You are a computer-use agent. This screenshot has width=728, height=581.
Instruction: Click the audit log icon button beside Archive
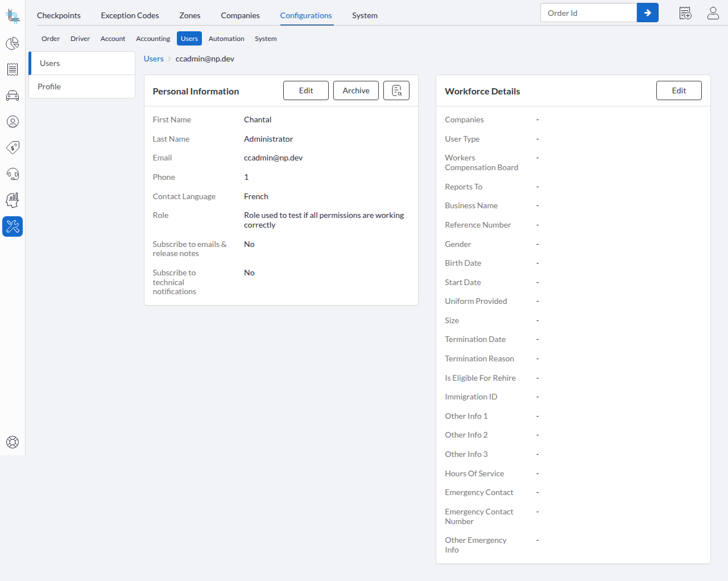pos(396,90)
